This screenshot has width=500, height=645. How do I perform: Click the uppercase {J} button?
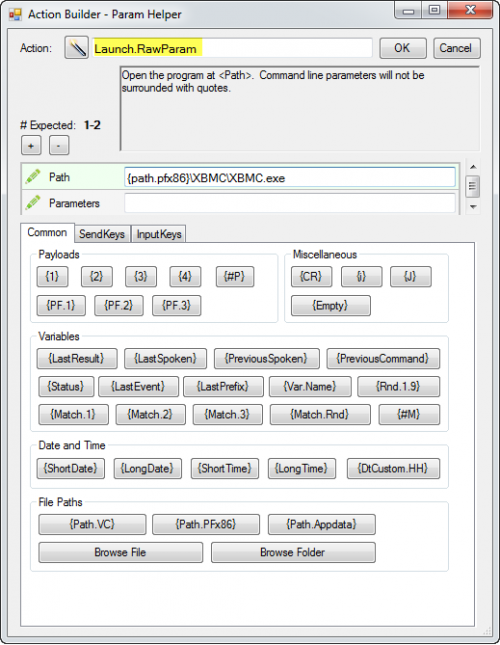[x=411, y=276]
